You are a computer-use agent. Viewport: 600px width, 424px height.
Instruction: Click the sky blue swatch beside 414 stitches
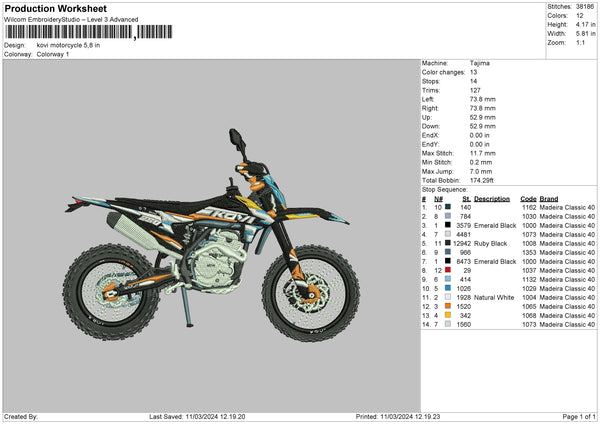pyautogui.click(x=448, y=279)
